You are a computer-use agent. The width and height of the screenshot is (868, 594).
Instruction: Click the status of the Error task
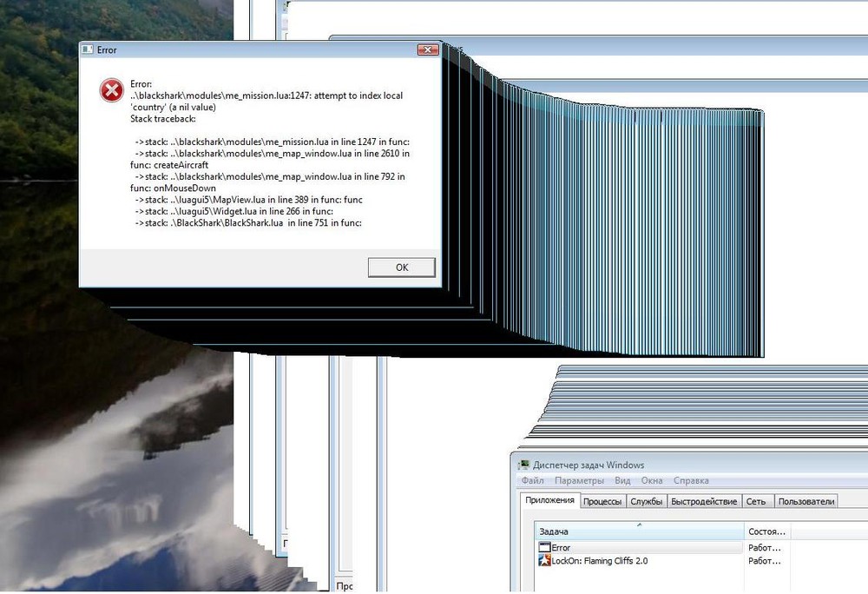point(765,547)
